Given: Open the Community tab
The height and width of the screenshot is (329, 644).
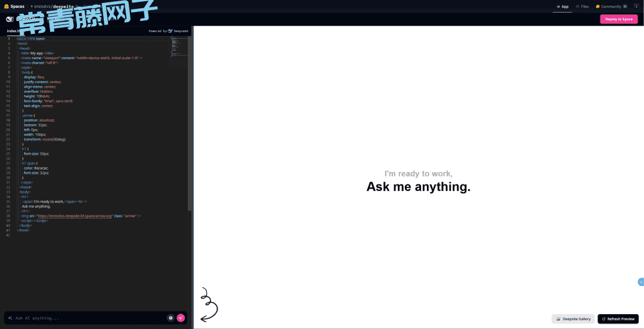Looking at the screenshot, I should pos(611,7).
